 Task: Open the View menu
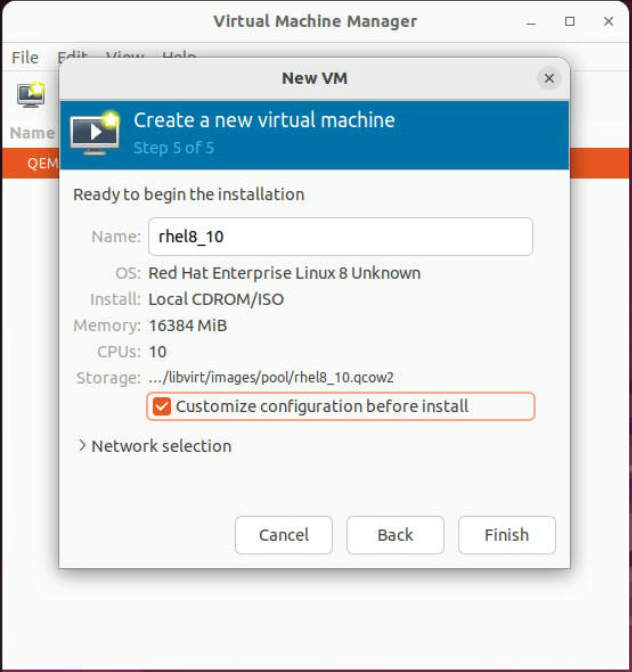(124, 58)
